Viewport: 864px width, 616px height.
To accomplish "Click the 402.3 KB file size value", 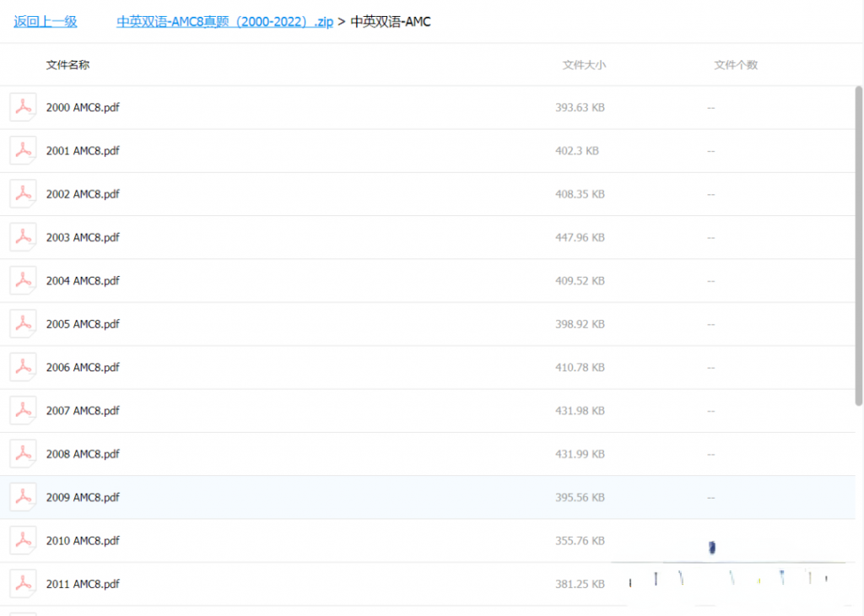I will (577, 151).
